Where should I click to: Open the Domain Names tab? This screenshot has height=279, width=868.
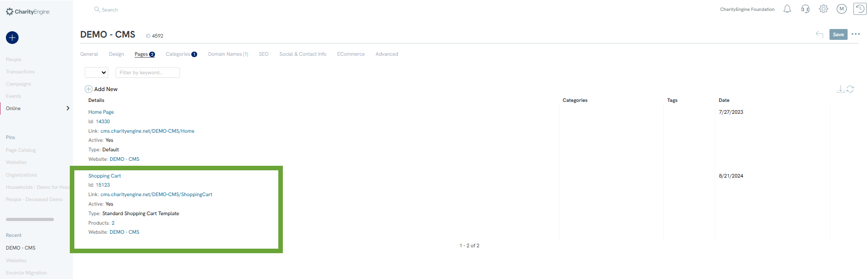(x=228, y=54)
